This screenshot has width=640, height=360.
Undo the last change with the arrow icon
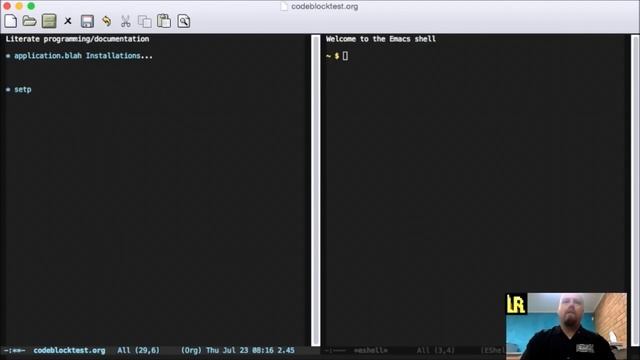click(107, 21)
